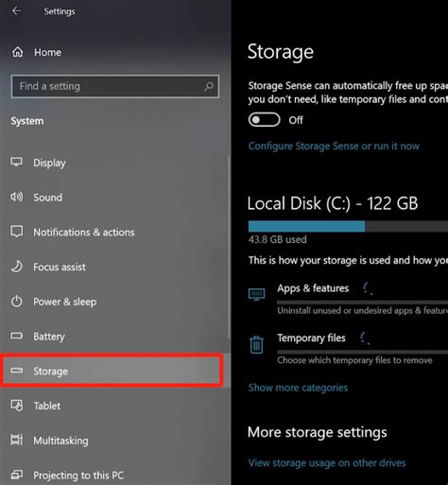Click the Settings window title text
The width and height of the screenshot is (448, 485).
(x=60, y=11)
